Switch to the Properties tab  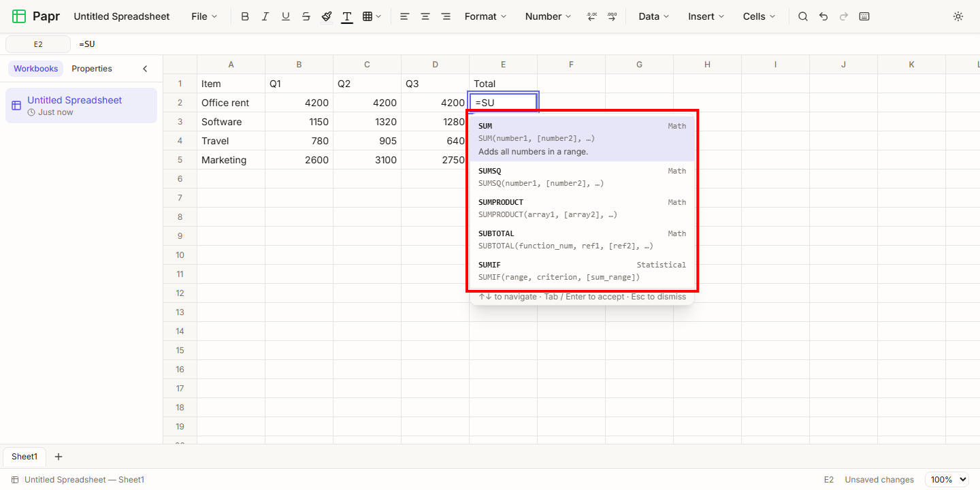click(x=92, y=69)
